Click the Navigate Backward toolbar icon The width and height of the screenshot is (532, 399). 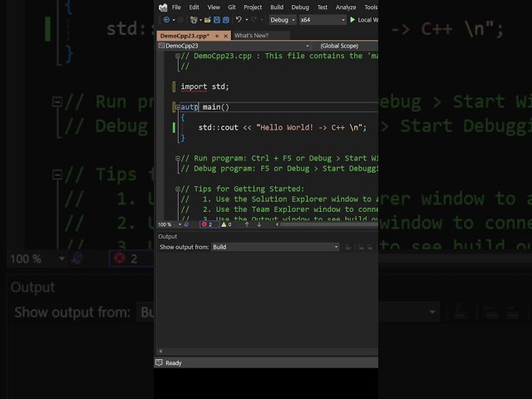coord(166,20)
